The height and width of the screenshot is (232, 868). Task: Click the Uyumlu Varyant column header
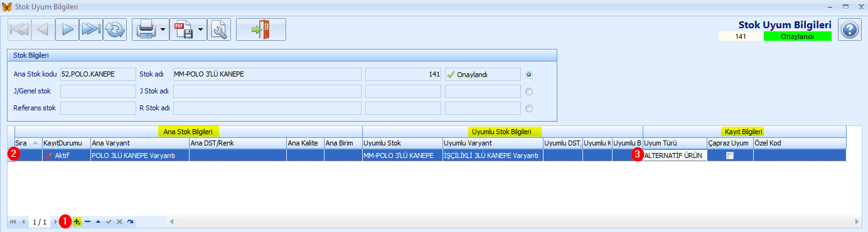492,143
